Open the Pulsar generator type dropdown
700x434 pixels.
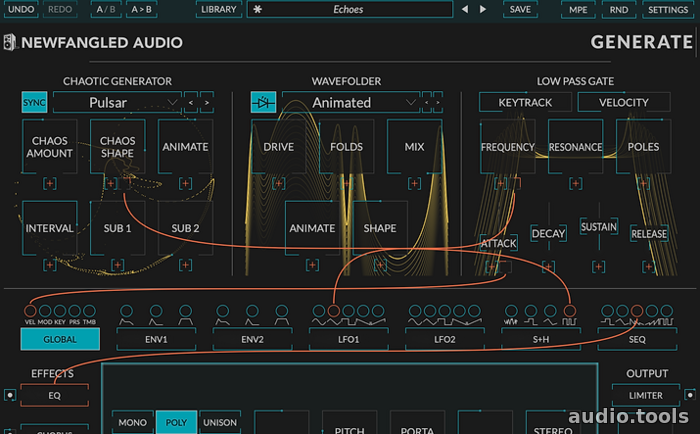click(118, 102)
